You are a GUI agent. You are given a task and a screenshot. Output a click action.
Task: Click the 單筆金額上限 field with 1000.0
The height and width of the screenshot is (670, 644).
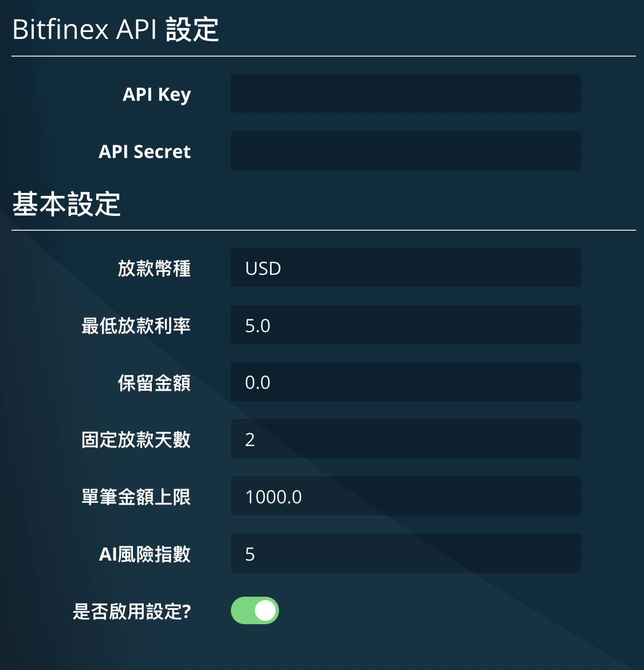406,496
